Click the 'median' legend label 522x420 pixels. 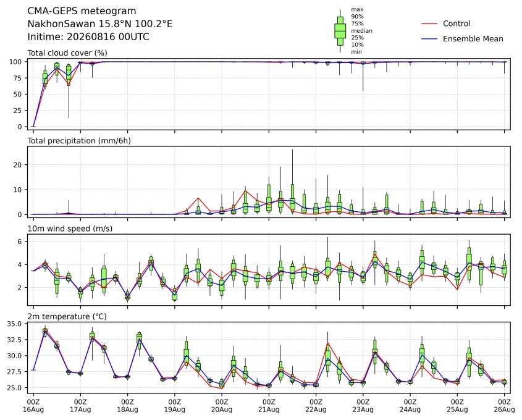pos(361,31)
